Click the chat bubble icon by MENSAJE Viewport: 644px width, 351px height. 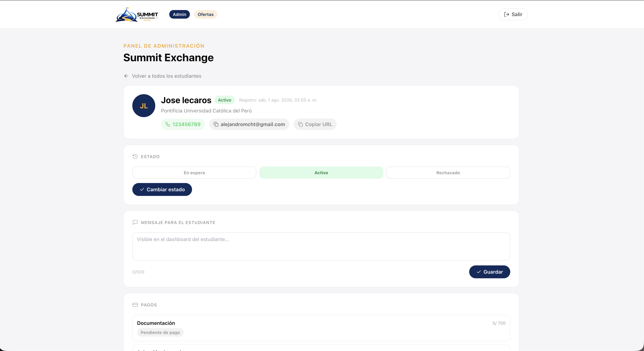click(x=135, y=222)
